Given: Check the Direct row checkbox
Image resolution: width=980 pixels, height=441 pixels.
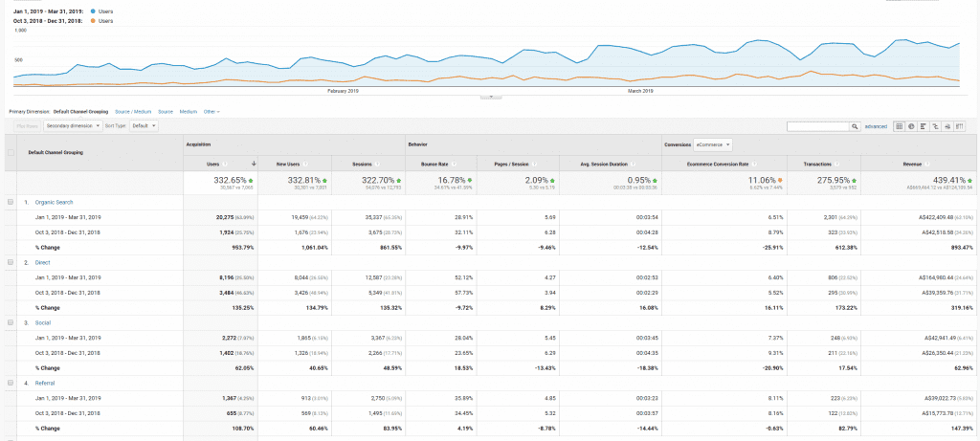Looking at the screenshot, I should [x=11, y=261].
